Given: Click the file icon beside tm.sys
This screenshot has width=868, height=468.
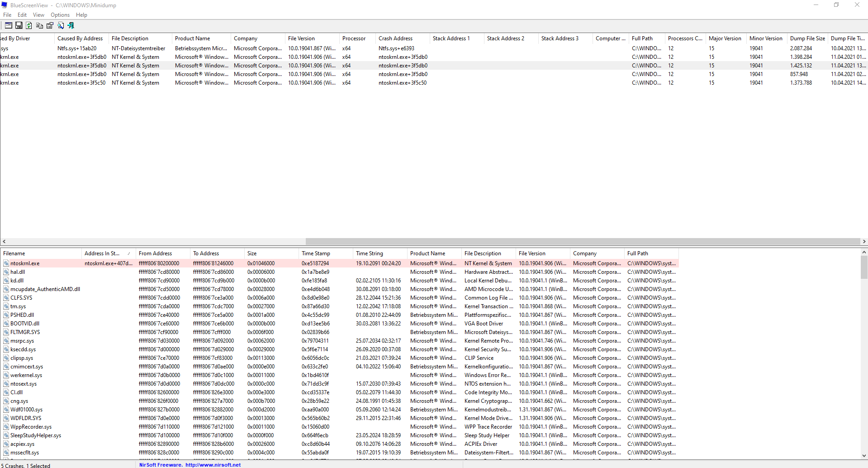Looking at the screenshot, I should click(x=6, y=306).
